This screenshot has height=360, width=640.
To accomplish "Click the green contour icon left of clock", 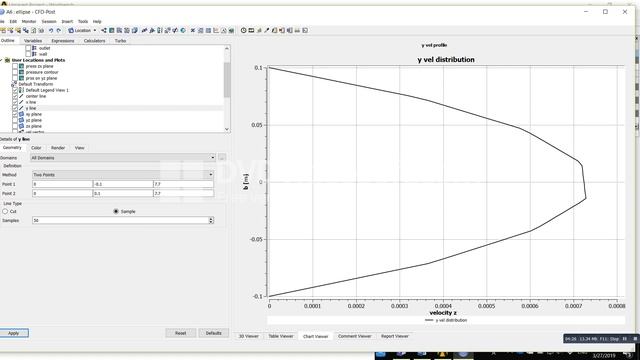I will pos(231,31).
